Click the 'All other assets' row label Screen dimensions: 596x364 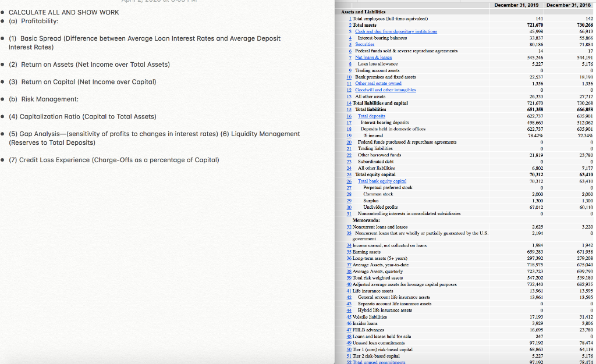370,97
